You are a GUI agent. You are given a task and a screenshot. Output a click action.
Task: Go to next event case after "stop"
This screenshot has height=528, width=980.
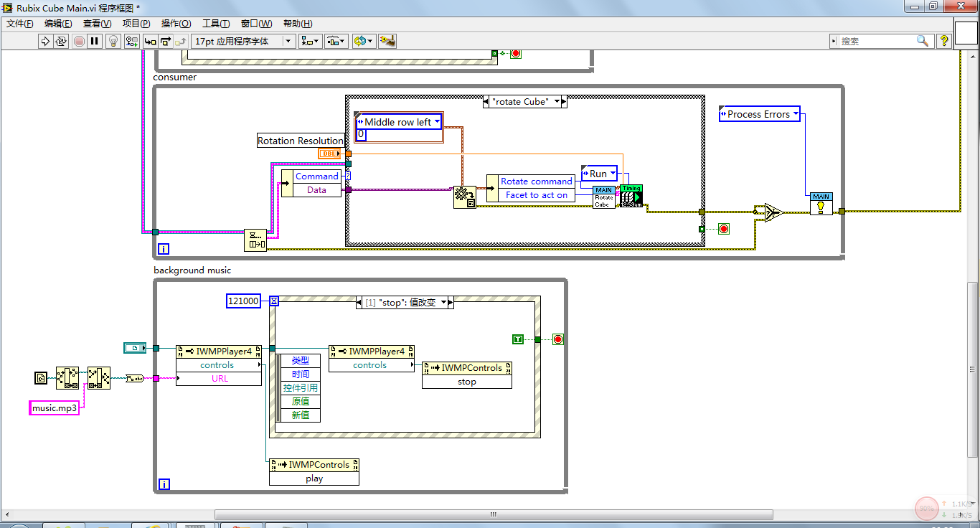click(449, 303)
